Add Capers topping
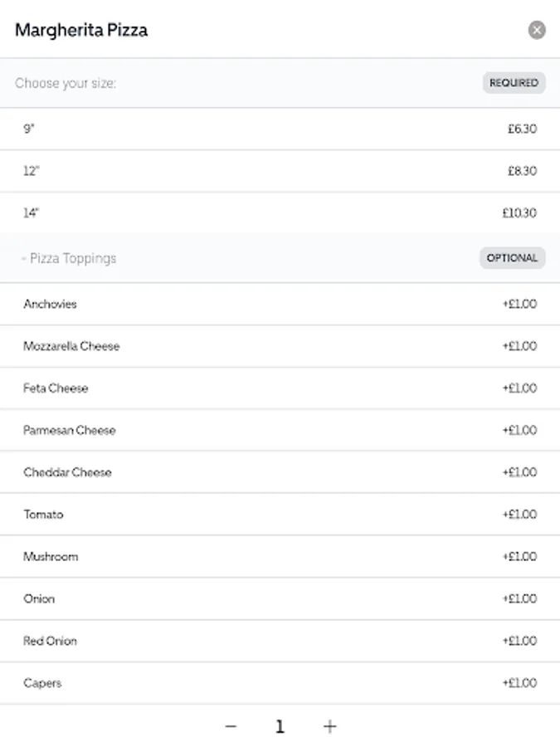Screen dimensions: 560x747 (x=280, y=683)
